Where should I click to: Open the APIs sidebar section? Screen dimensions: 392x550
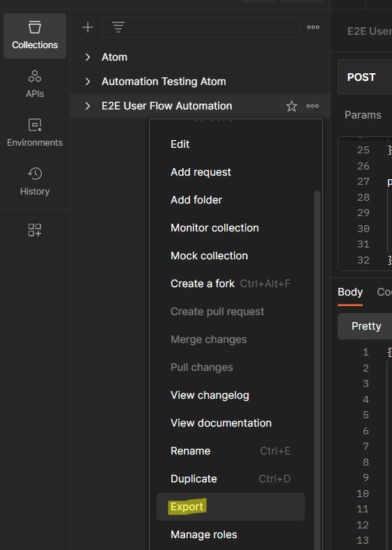tap(35, 84)
